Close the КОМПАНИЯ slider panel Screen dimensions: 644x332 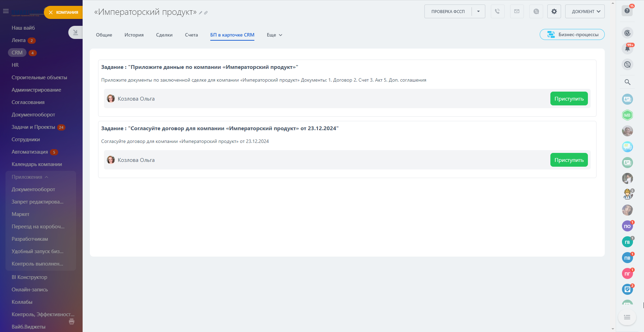[51, 12]
